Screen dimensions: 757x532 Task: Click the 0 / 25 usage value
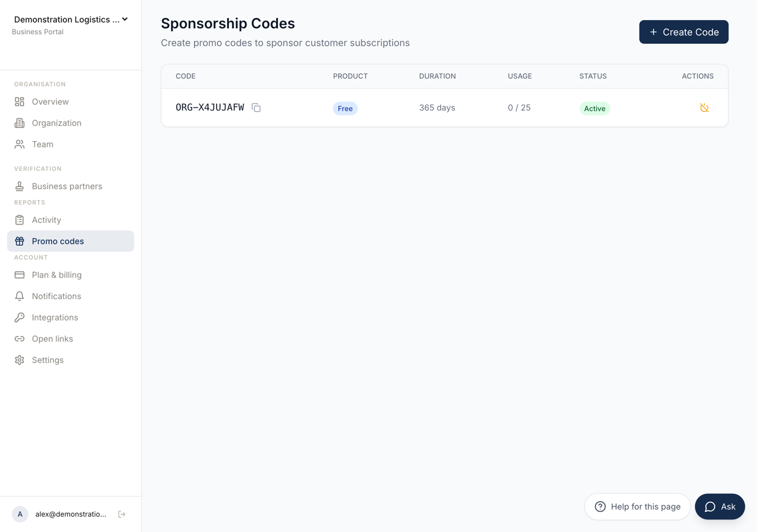point(519,108)
